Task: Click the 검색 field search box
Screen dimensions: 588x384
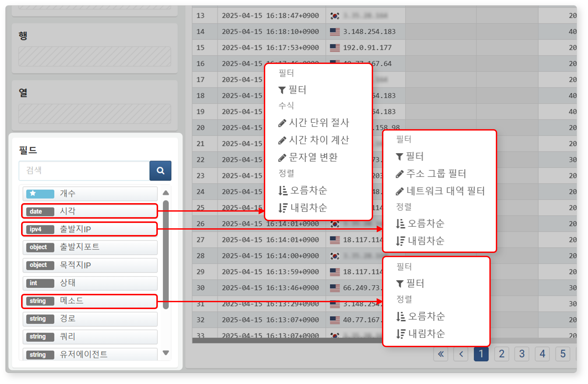Action: click(84, 170)
